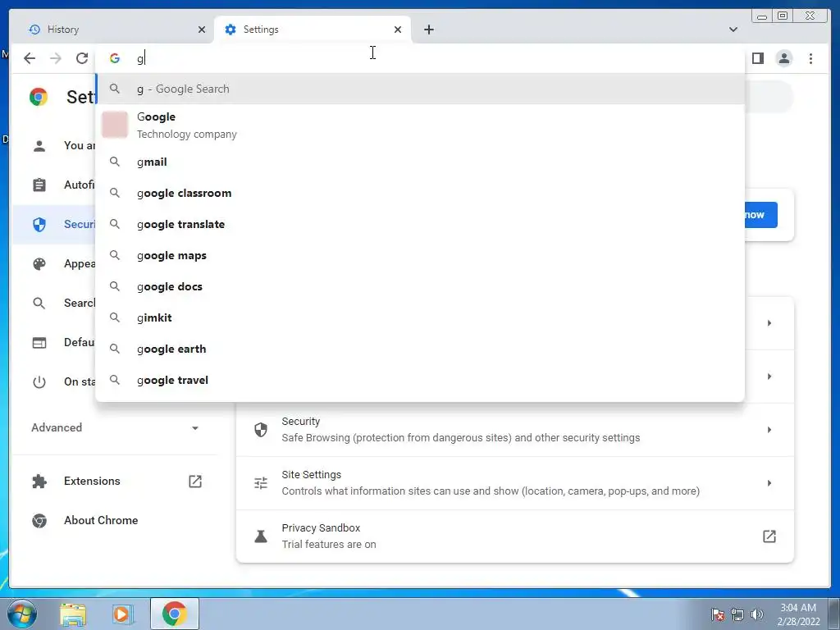Open File Explorer from the taskbar
840x630 pixels.
pos(73,614)
